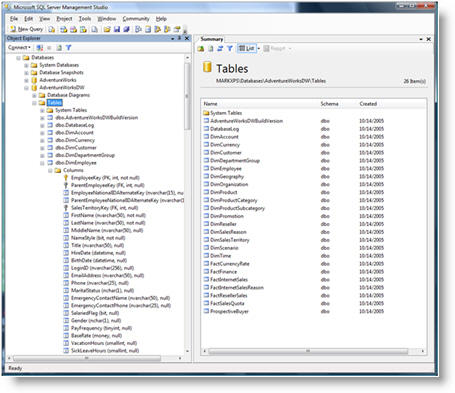Click the DimTime table icon in Summary
Viewport: 455px width, 393px height.
[206, 256]
